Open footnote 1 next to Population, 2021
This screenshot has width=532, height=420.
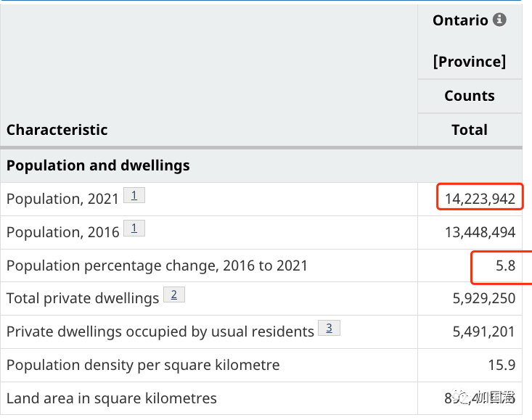tap(134, 195)
